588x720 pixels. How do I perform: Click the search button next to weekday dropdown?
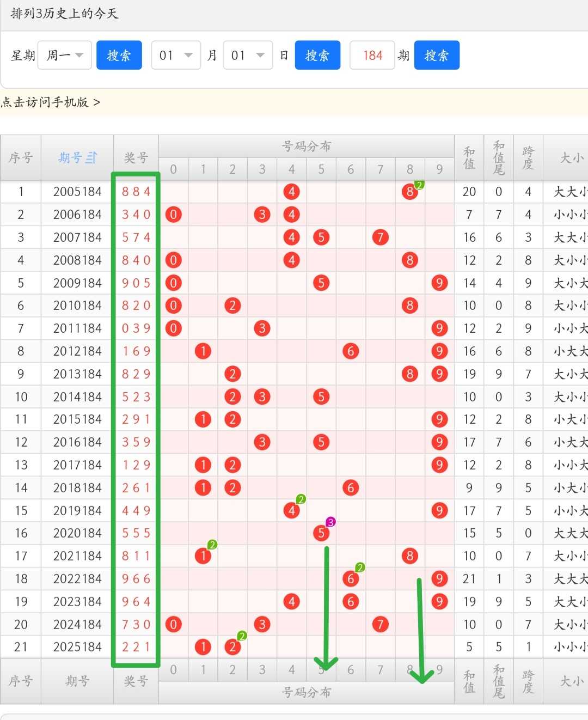[119, 55]
